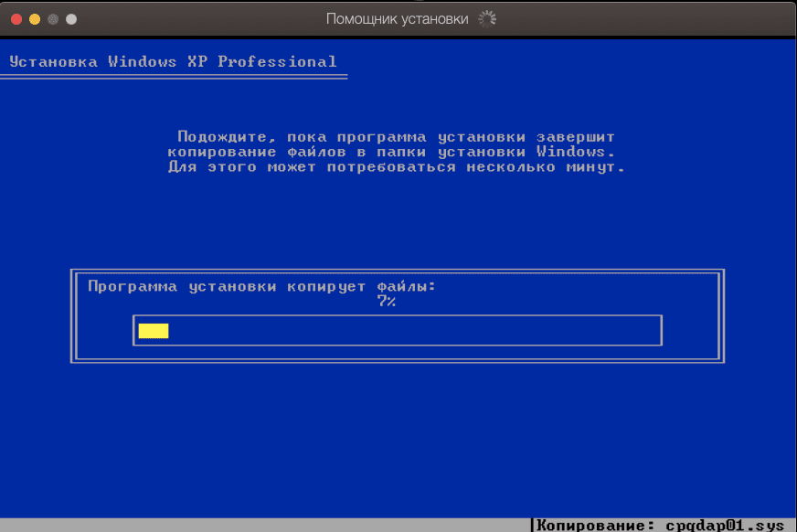Click the light gray title bar button
The image size is (797, 532).
click(x=71, y=19)
